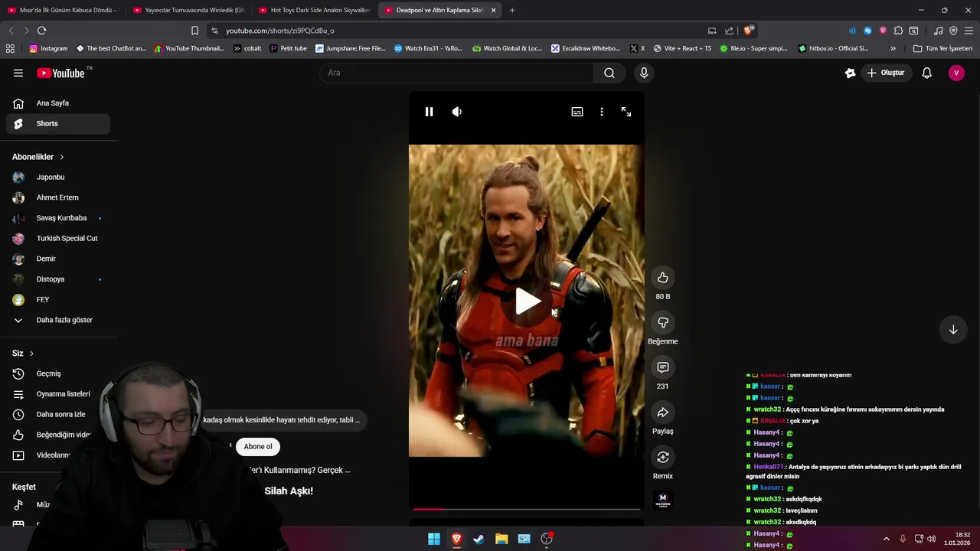Mute the Shorts video volume
The width and height of the screenshot is (980, 551).
(457, 112)
